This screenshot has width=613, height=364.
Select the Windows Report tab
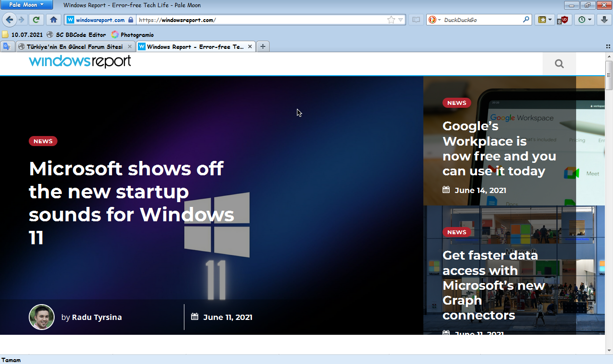(x=195, y=46)
